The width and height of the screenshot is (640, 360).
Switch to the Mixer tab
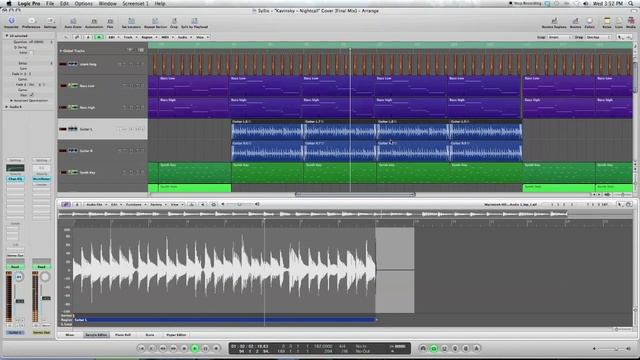(x=70, y=335)
